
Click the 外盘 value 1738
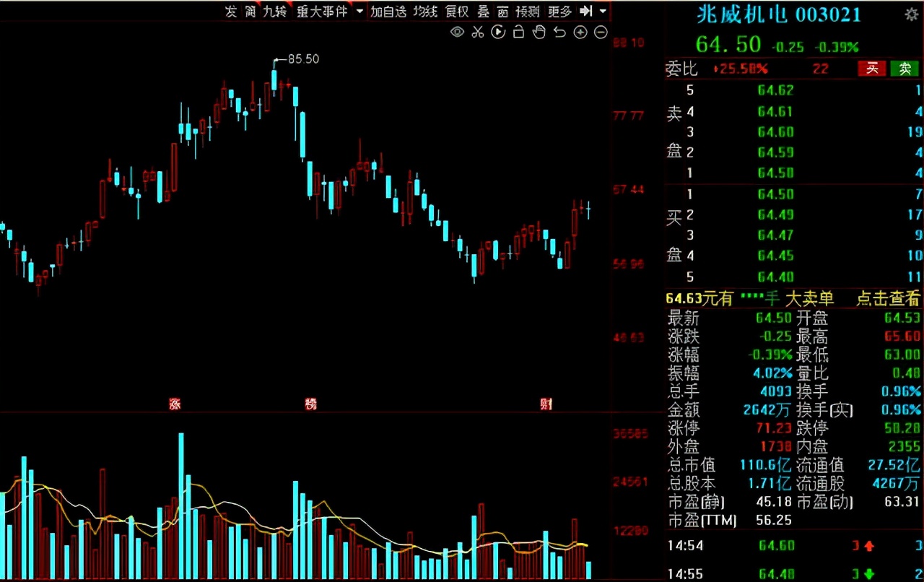[x=775, y=447]
